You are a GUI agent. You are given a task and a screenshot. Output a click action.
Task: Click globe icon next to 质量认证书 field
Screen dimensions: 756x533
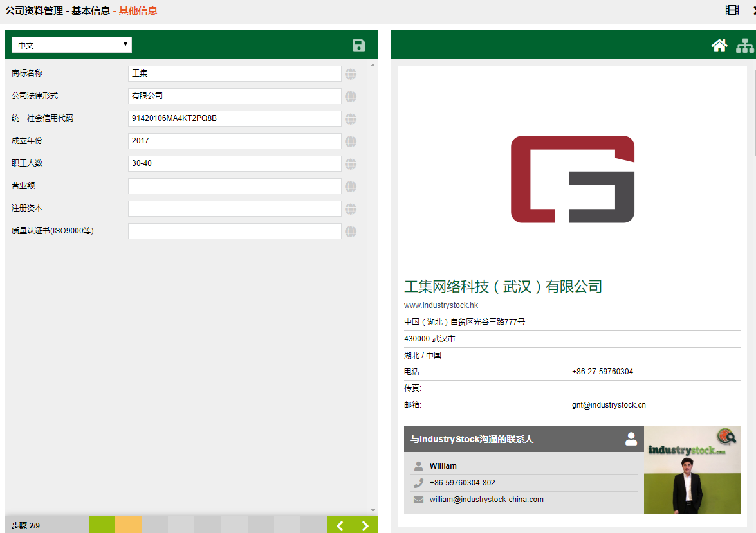tap(351, 231)
